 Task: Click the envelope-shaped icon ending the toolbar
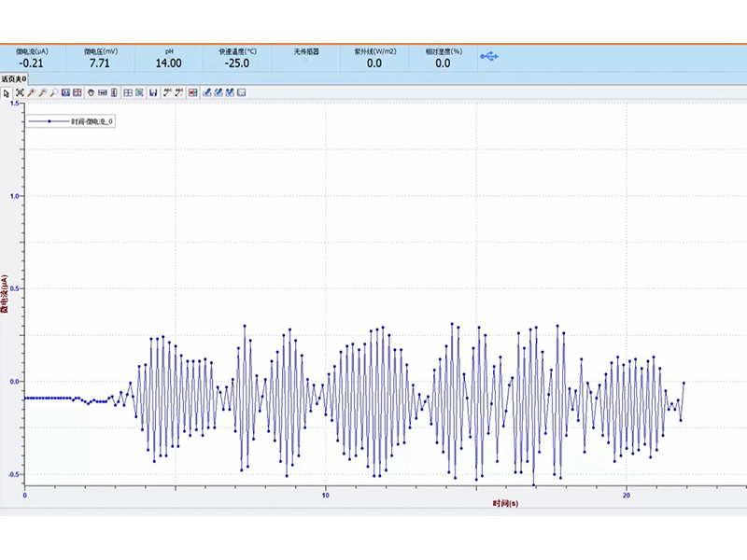coord(242,92)
